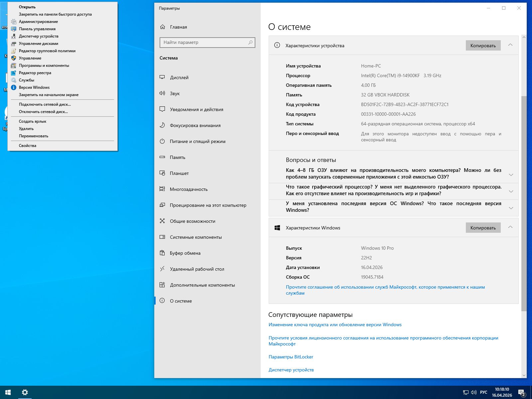532x399 pixels.
Task: Click the Power and sleep icon
Action: pos(162,141)
